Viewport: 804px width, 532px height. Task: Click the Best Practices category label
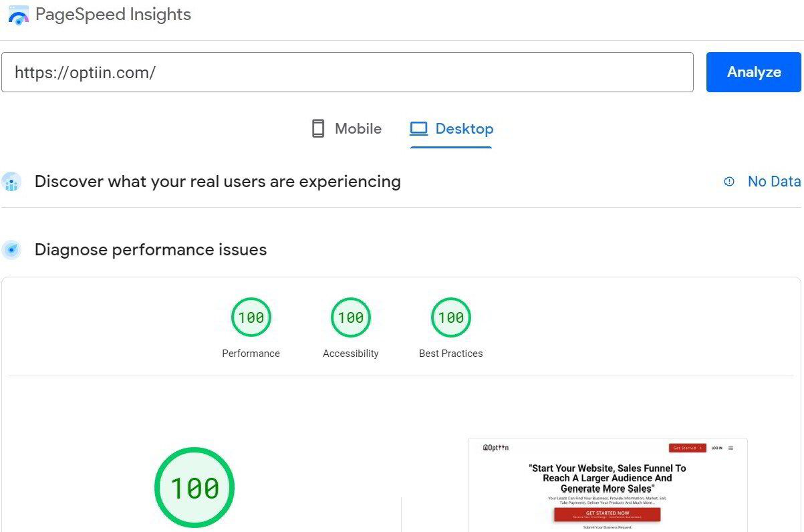click(x=450, y=354)
